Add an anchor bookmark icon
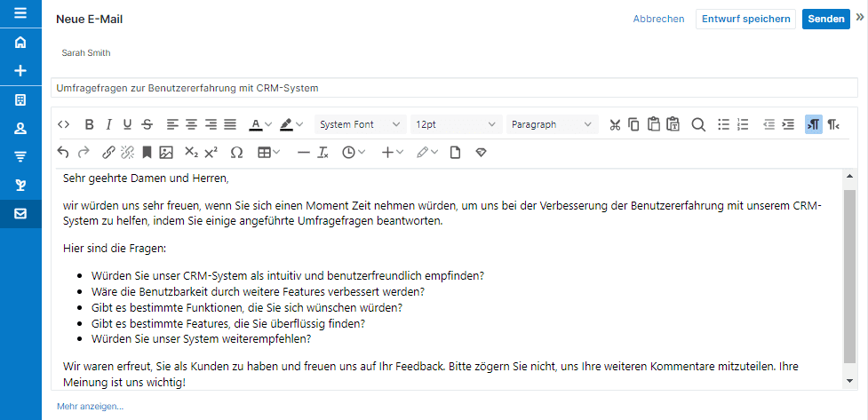The height and width of the screenshot is (420, 868). tap(147, 153)
